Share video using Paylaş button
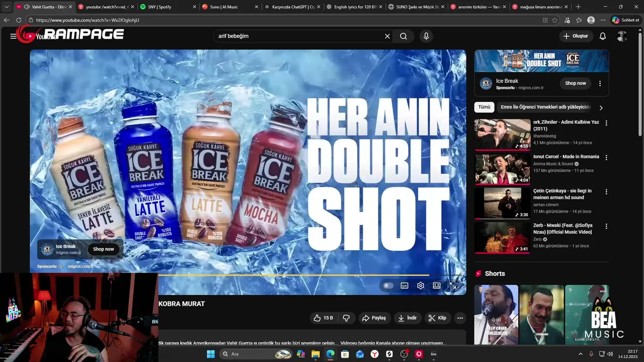The width and height of the screenshot is (644, 362). 374,318
